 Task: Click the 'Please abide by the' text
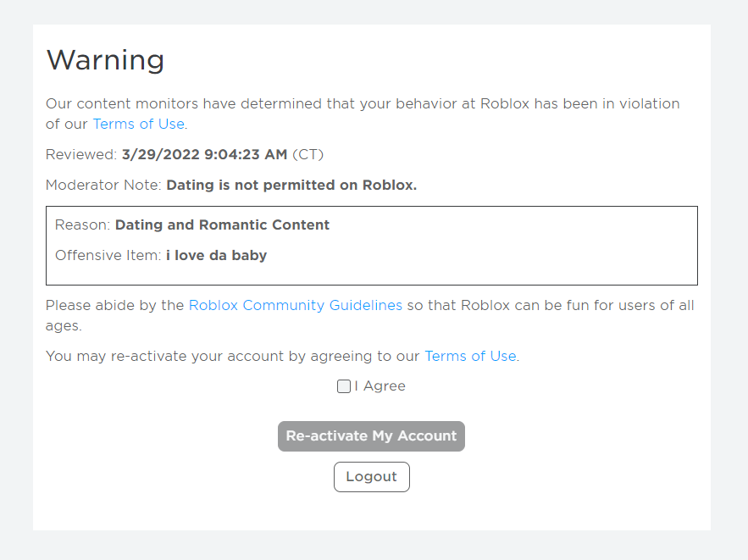pyautogui.click(x=115, y=305)
